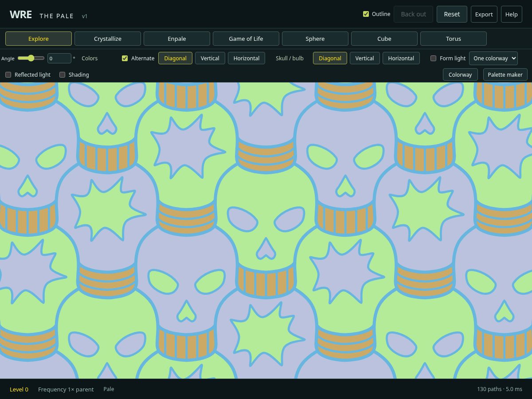Turn on the Form light checkbox
532x399 pixels.
[434, 58]
